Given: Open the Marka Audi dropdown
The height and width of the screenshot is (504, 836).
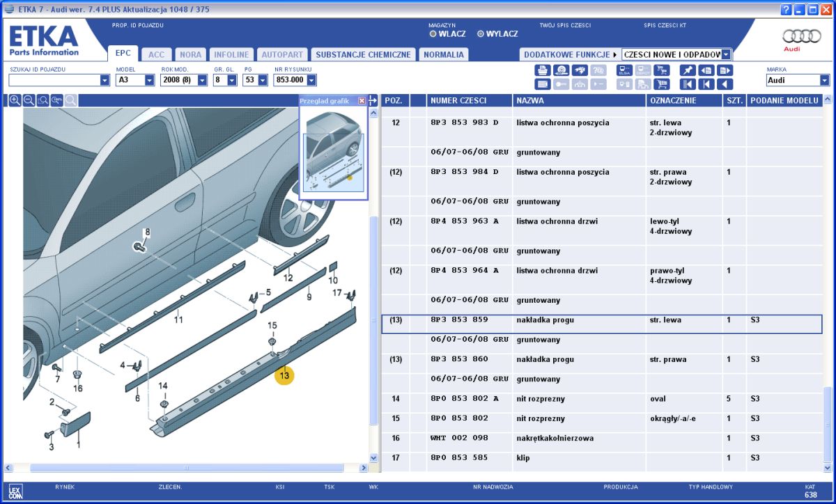Looking at the screenshot, I should [825, 80].
